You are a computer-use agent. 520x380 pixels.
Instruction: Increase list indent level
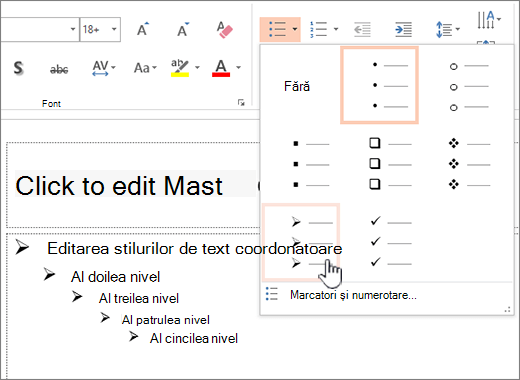tap(403, 29)
